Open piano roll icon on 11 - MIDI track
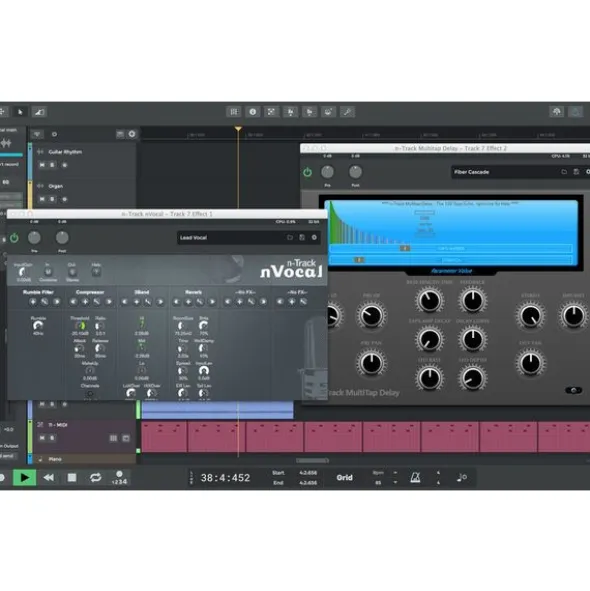590x591 pixels. (x=126, y=438)
